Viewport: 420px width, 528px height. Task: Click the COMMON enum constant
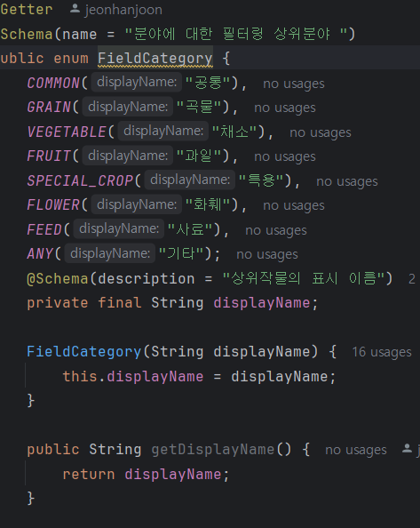53,83
